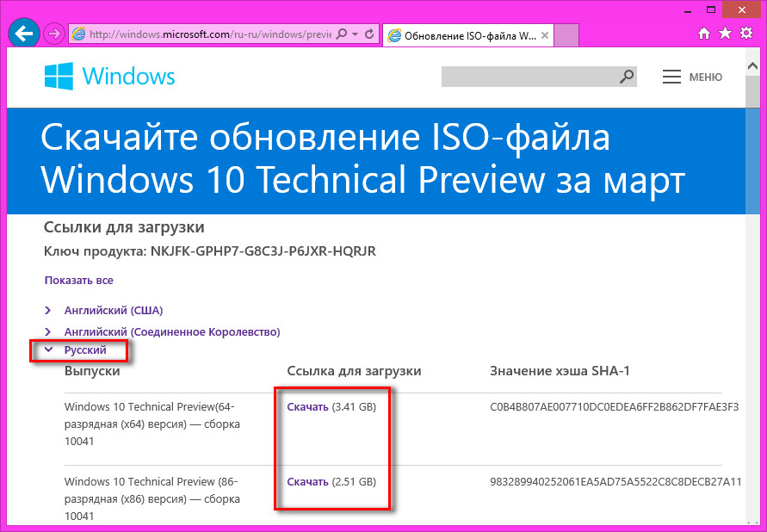Click the windows.microsoft.com URL field
The image size is (767, 532).
click(x=209, y=34)
